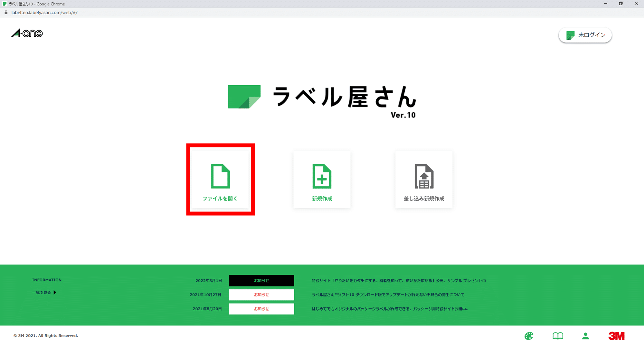Click the user person icon in the footer
The width and height of the screenshot is (644, 346).
(586, 336)
